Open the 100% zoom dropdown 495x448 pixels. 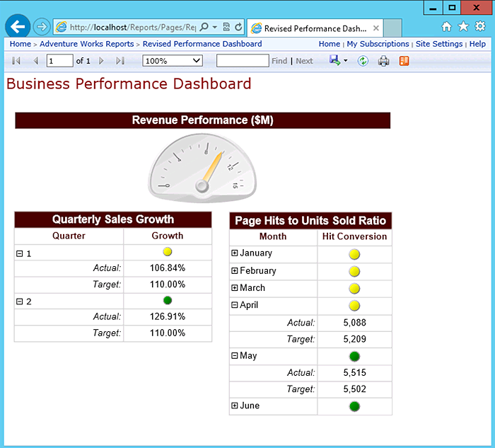tap(173, 61)
